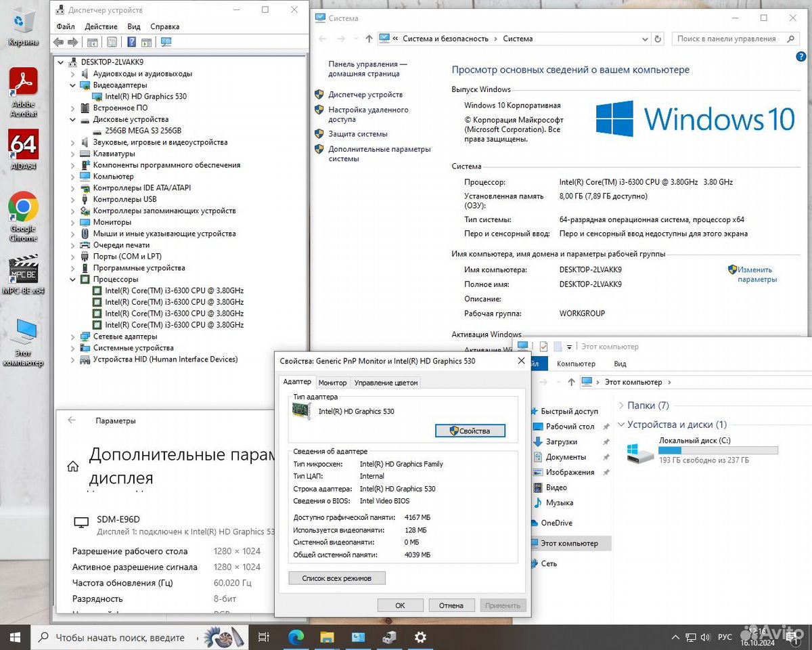This screenshot has height=650, width=812.
Task: Collapse the Дисковые устройства tree node
Action: [73, 119]
